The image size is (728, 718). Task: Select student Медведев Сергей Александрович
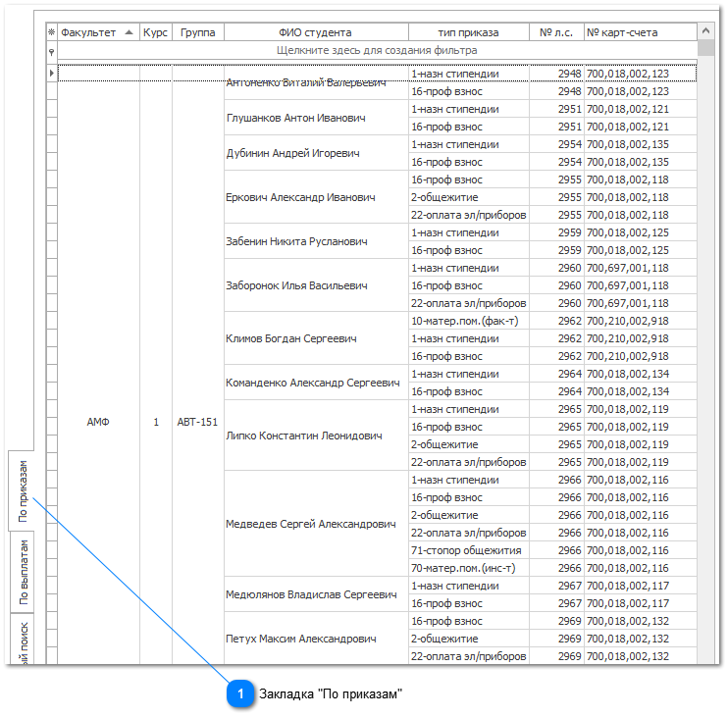tap(316, 524)
